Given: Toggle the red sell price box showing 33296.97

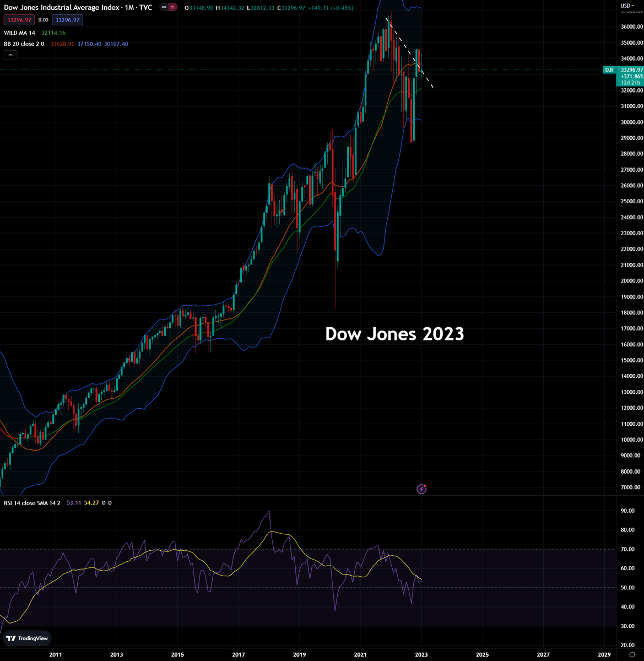Looking at the screenshot, I should click(x=18, y=19).
